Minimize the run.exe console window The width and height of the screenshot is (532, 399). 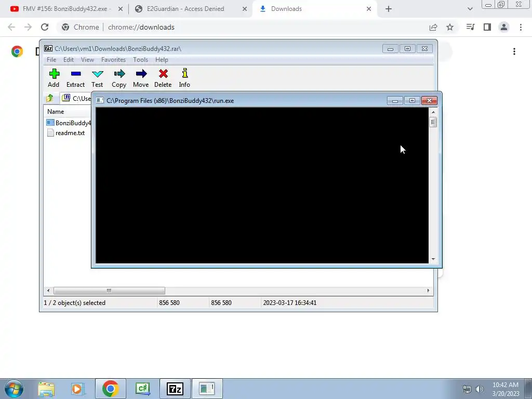(395, 100)
